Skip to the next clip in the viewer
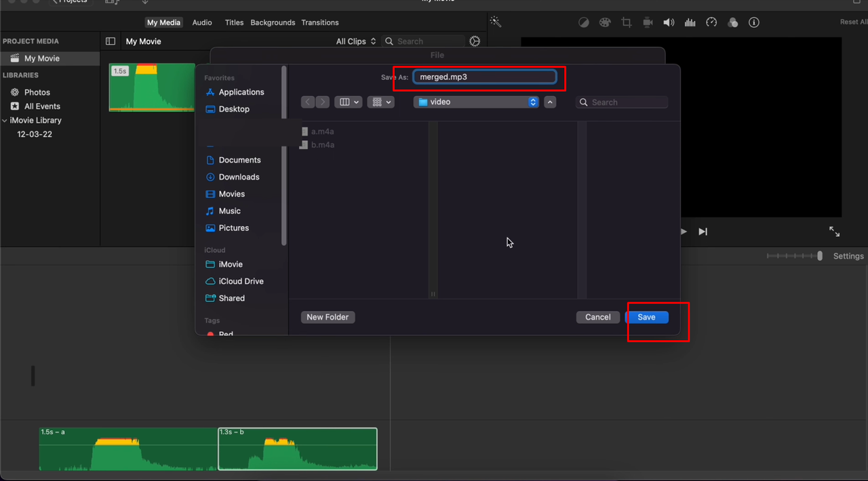This screenshot has height=481, width=868. (x=703, y=232)
